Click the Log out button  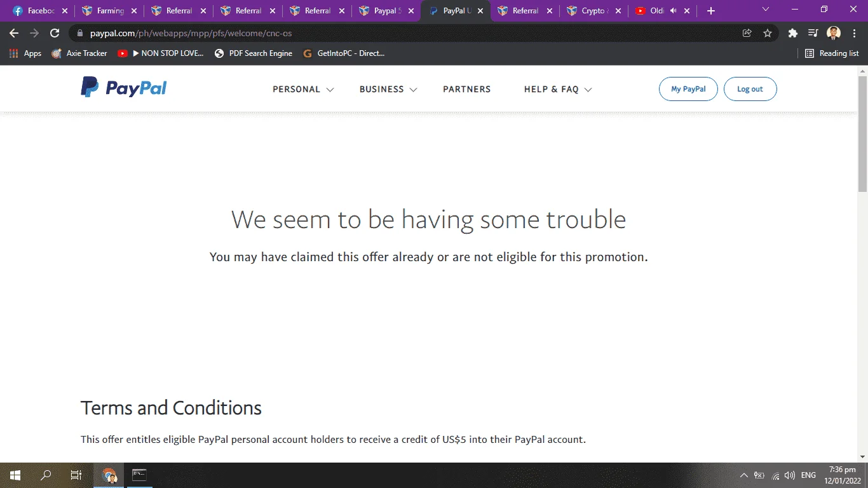tap(750, 89)
